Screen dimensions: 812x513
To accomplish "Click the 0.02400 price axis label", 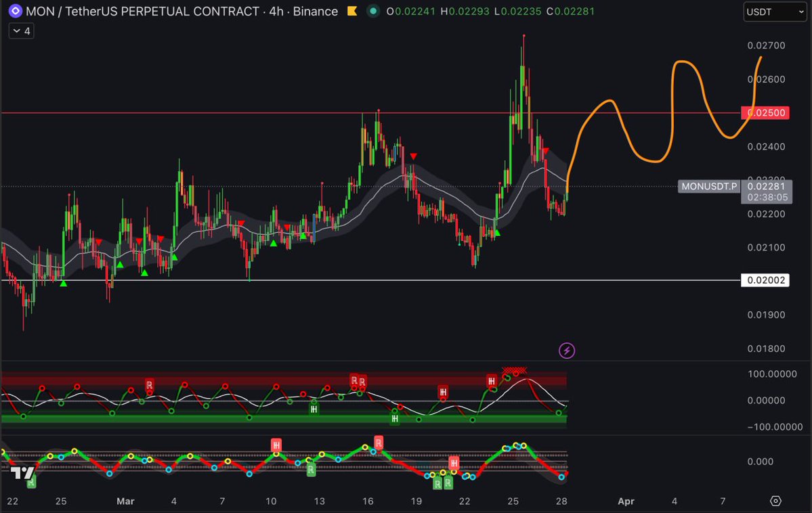I will click(x=766, y=146).
